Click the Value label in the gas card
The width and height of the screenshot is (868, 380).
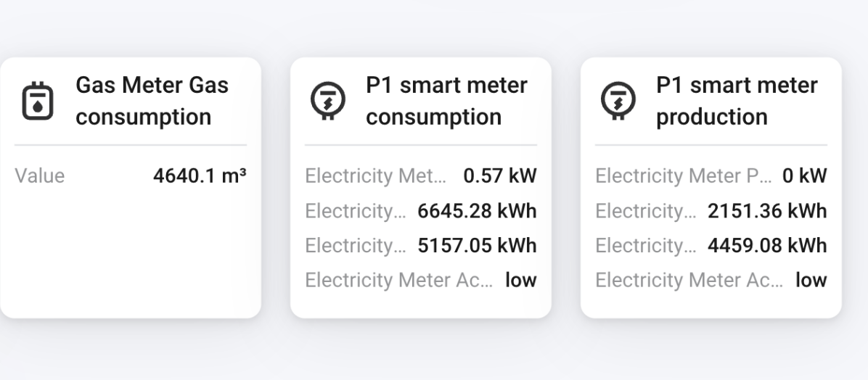40,176
